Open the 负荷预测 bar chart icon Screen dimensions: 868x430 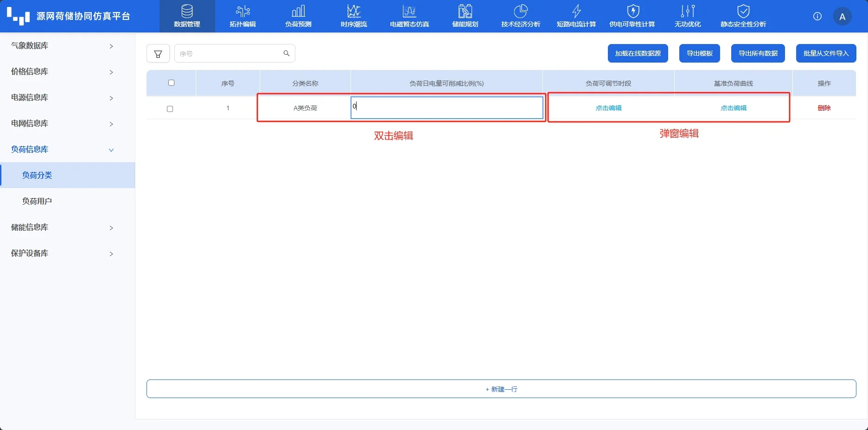(298, 11)
